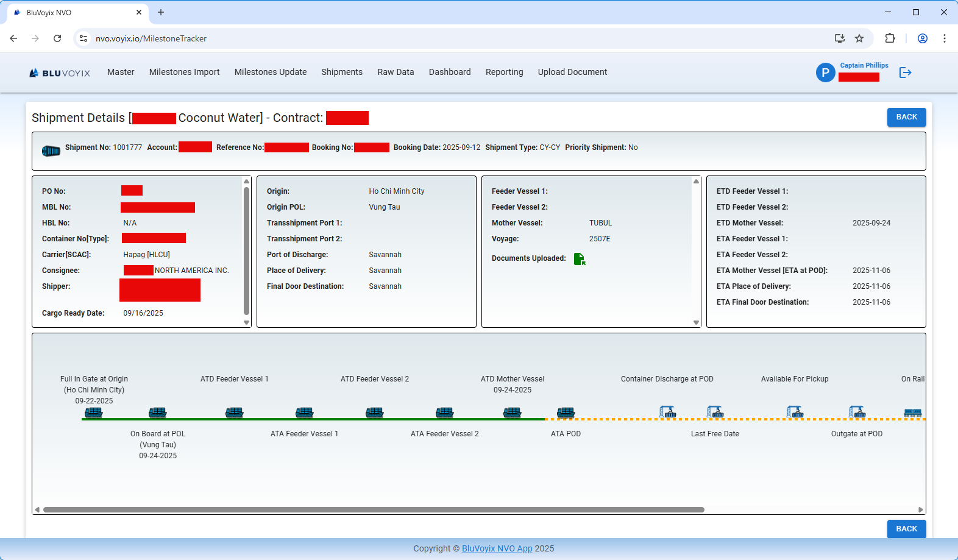Click the On Rail train icon
958x560 pixels.
coord(912,413)
